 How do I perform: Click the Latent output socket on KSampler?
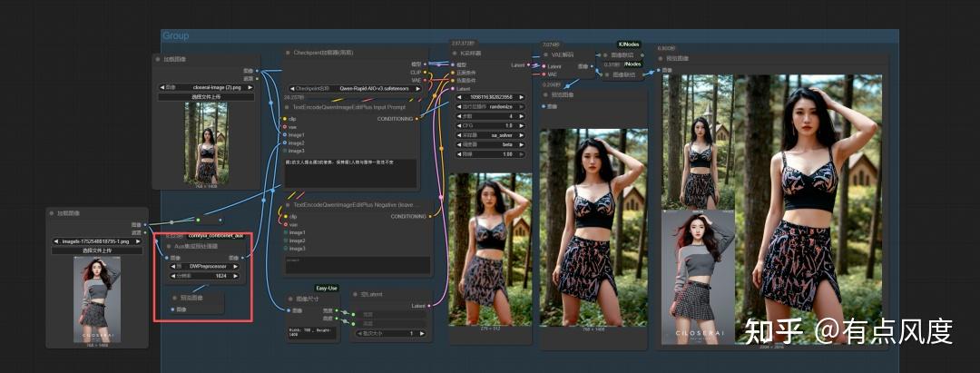530,65
